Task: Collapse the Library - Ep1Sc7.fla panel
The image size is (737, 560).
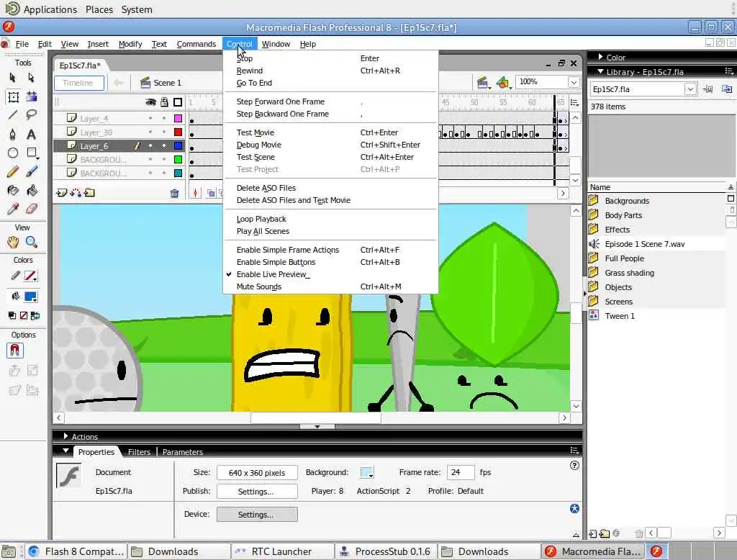Action: [601, 71]
